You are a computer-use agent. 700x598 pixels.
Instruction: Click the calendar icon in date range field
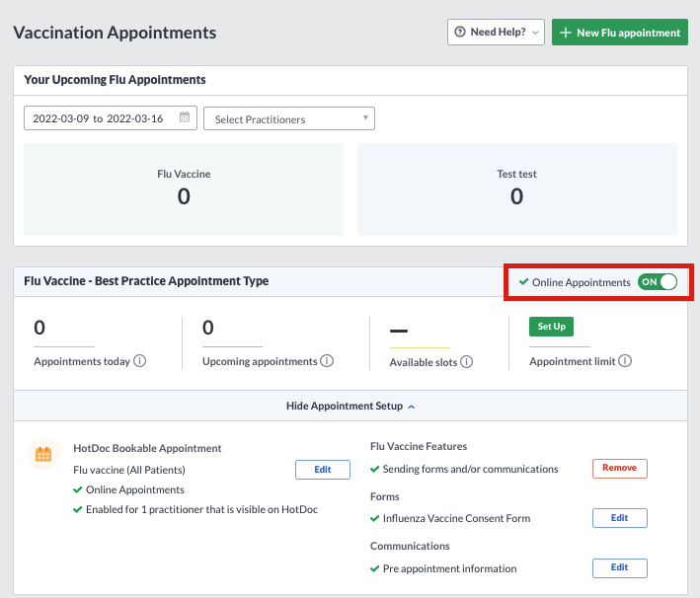coord(185,117)
